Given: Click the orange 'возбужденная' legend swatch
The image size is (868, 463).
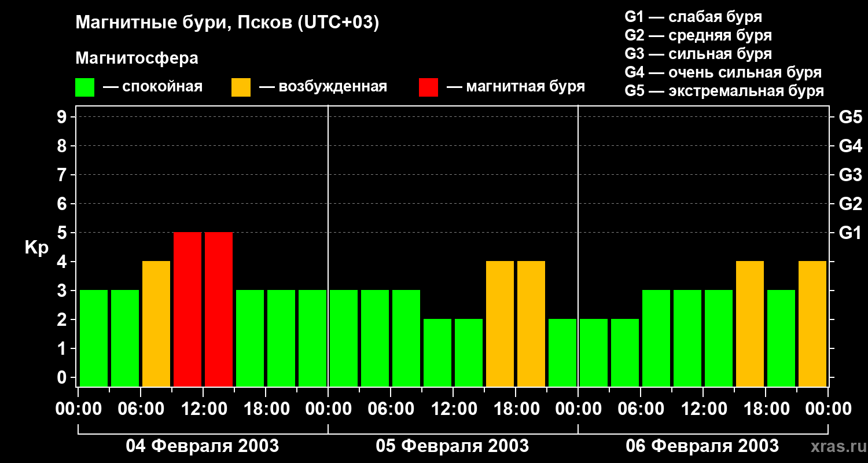Looking at the screenshot, I should point(241,87).
